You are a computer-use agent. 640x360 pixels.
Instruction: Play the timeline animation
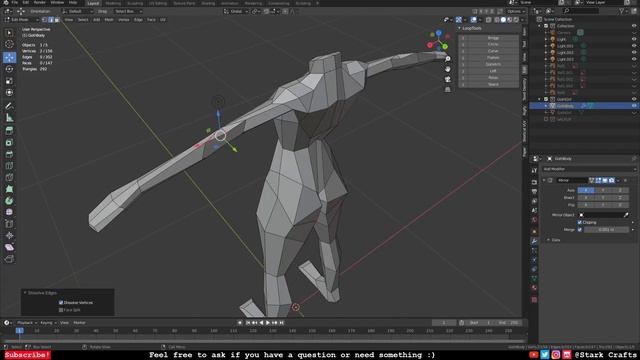pyautogui.click(x=268, y=323)
